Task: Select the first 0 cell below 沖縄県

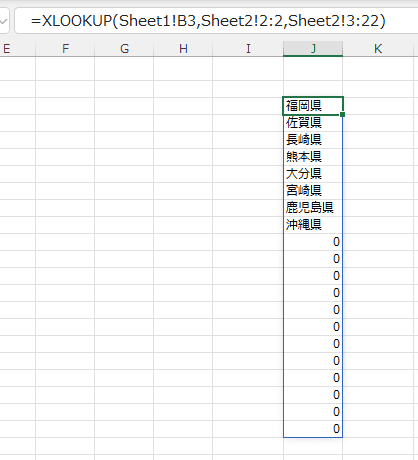Action: tap(313, 242)
